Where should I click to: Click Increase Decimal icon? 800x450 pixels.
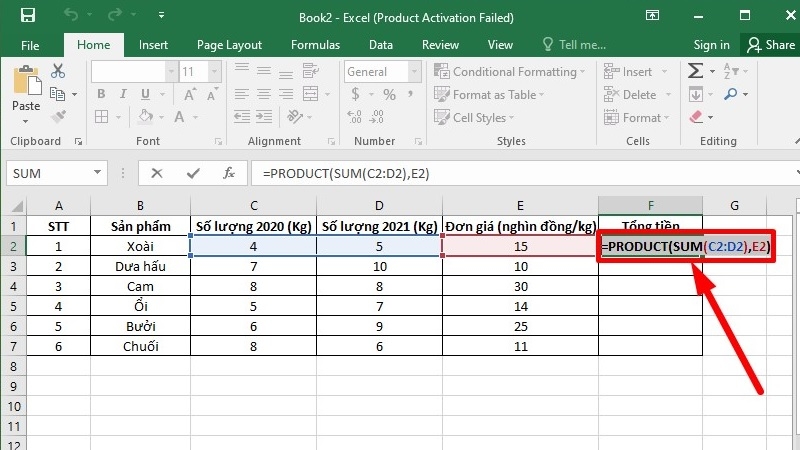355,117
